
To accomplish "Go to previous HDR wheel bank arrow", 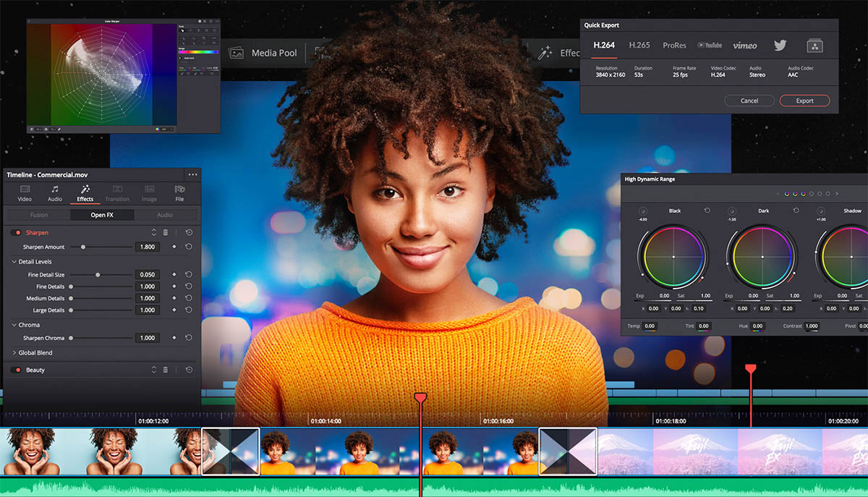I will (x=778, y=194).
